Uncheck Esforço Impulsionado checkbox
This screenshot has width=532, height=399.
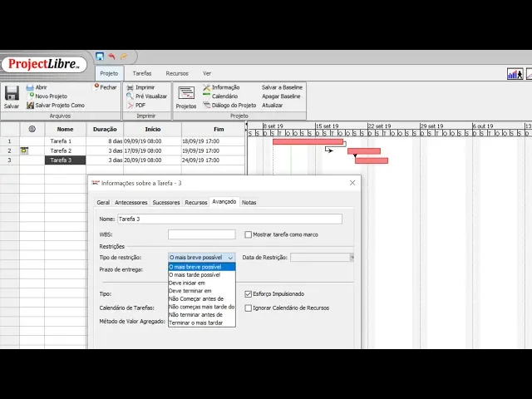248,294
